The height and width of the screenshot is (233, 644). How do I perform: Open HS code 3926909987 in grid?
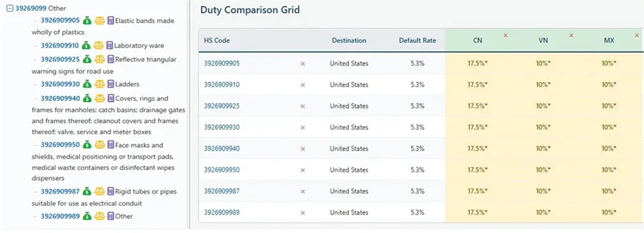click(222, 191)
